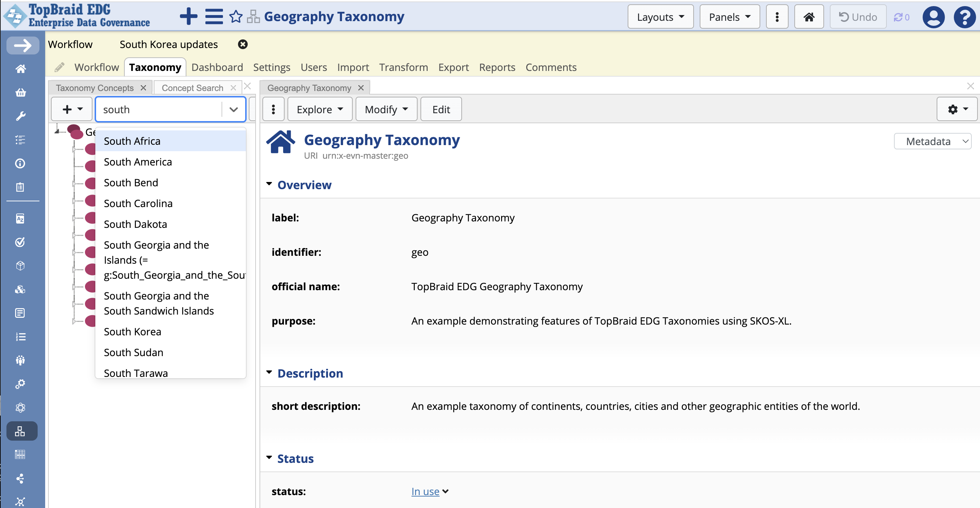The image size is (980, 508).
Task: Toggle the concept search dropdown chevron
Action: (x=234, y=110)
